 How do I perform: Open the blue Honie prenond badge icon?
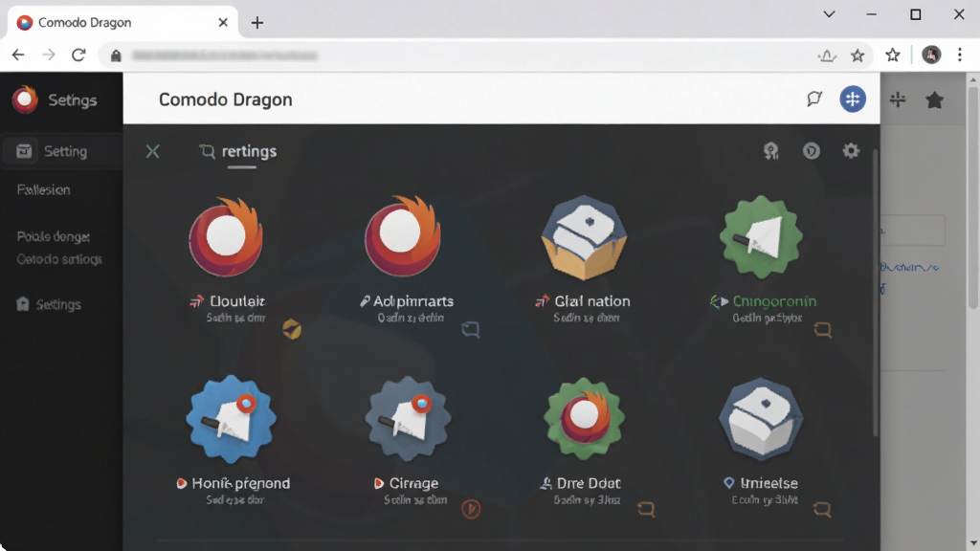pyautogui.click(x=232, y=419)
